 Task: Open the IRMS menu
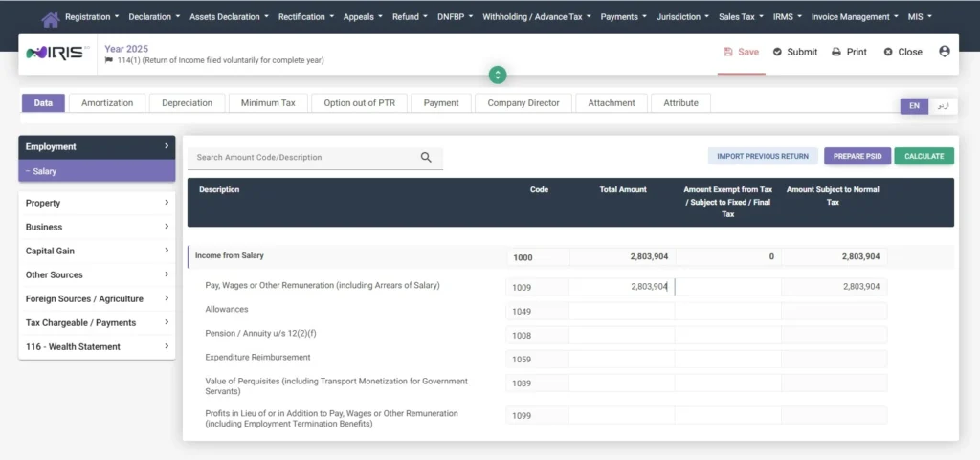pyautogui.click(x=788, y=17)
